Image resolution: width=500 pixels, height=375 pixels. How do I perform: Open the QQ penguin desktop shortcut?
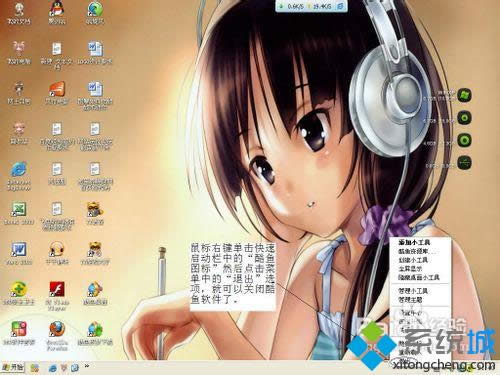[x=57, y=9]
